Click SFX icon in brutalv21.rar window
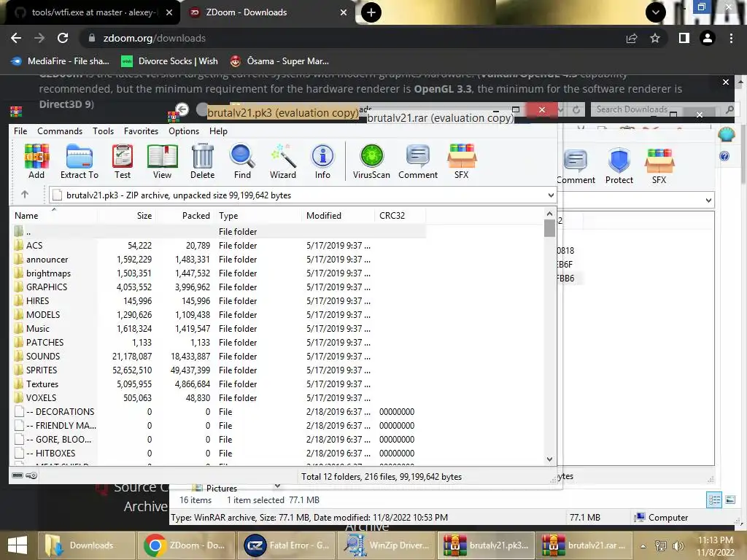Screen dimensions: 747x560 tap(659, 166)
